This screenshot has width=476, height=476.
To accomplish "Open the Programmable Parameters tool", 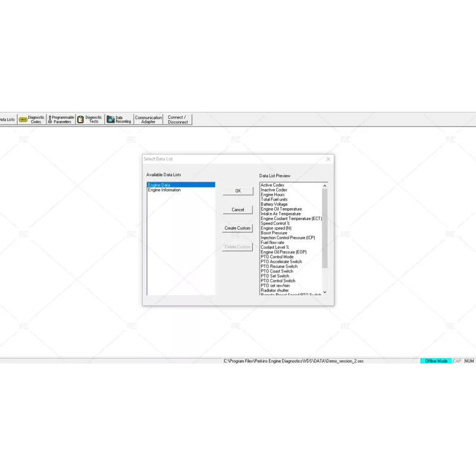I will click(x=61, y=119).
